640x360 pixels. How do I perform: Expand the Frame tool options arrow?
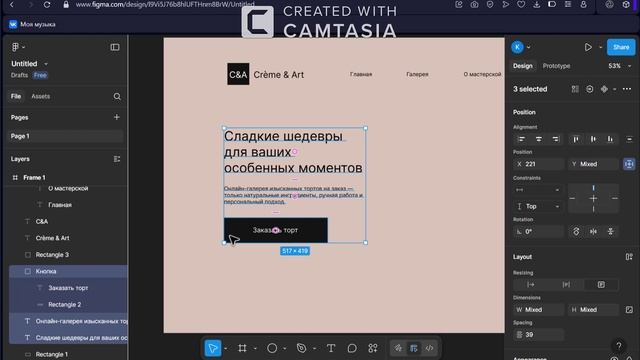coord(255,349)
